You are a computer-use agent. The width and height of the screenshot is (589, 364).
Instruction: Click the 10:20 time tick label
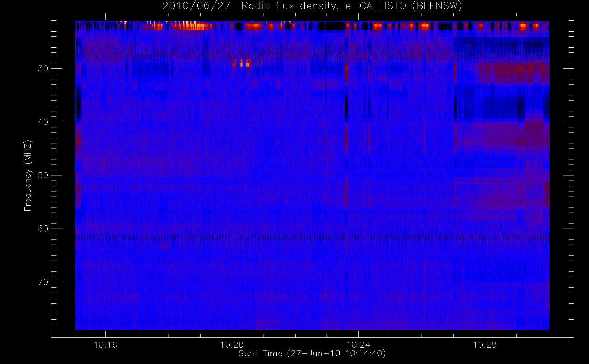(232, 344)
